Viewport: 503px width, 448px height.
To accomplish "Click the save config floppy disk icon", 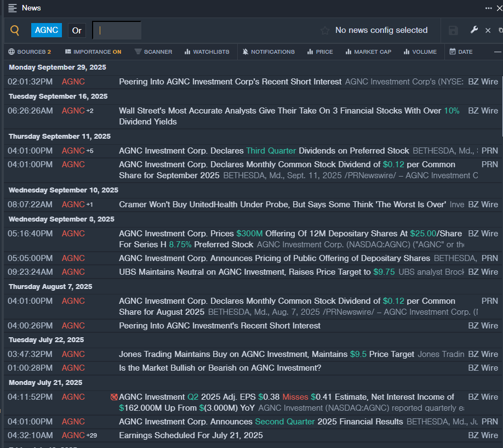I will click(453, 30).
